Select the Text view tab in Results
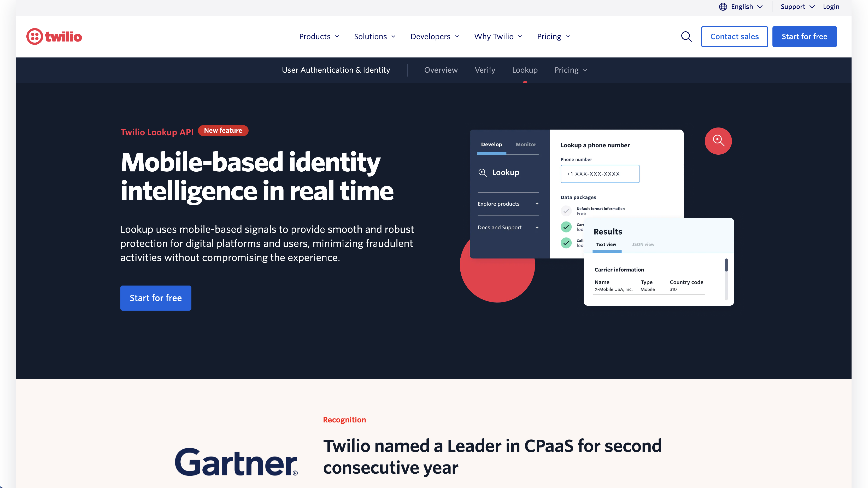Screen dimensions: 868x488 [x=606, y=245]
